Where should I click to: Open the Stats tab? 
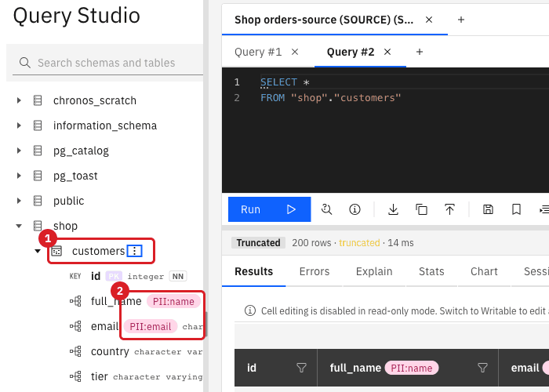[431, 271]
